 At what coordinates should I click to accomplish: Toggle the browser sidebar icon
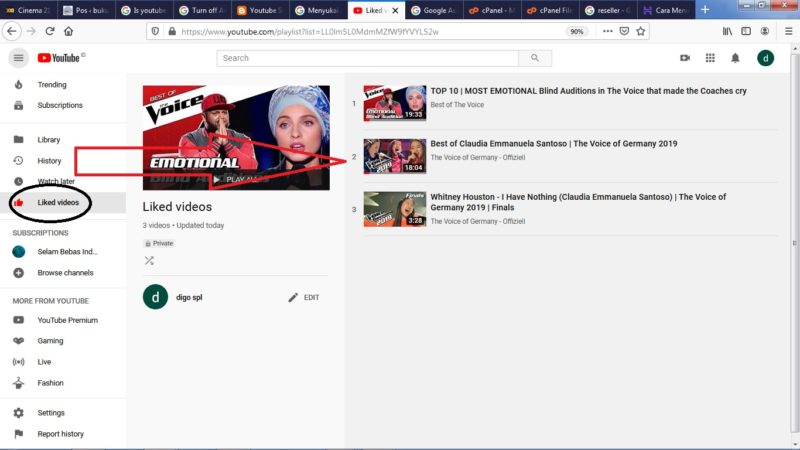click(746, 32)
